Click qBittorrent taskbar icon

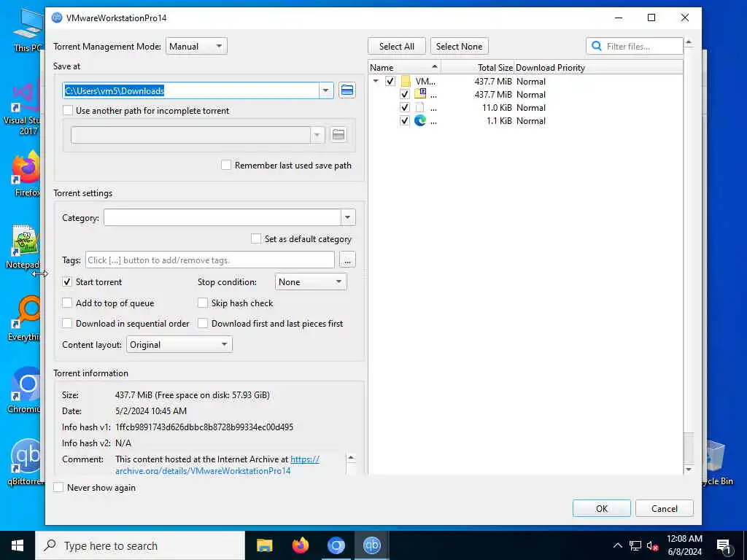[x=371, y=545]
